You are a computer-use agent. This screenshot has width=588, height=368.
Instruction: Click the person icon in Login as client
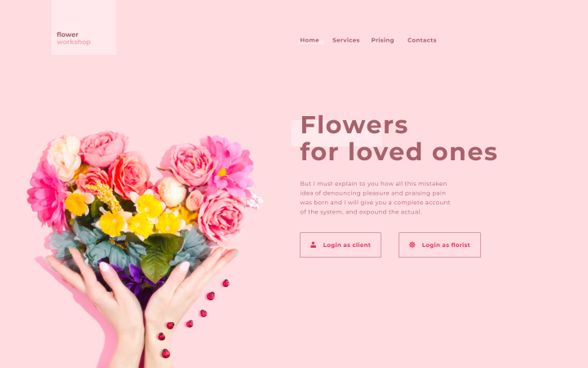313,245
